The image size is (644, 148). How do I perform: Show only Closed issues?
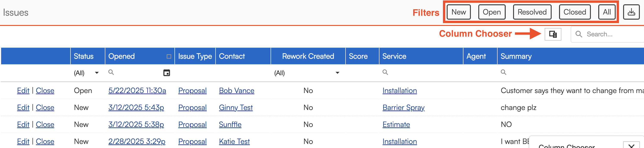pyautogui.click(x=575, y=12)
